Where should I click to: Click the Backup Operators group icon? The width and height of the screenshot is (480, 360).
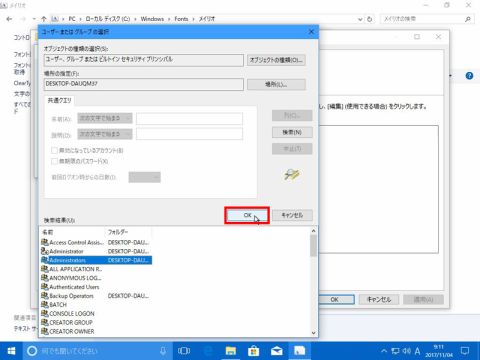click(45, 296)
